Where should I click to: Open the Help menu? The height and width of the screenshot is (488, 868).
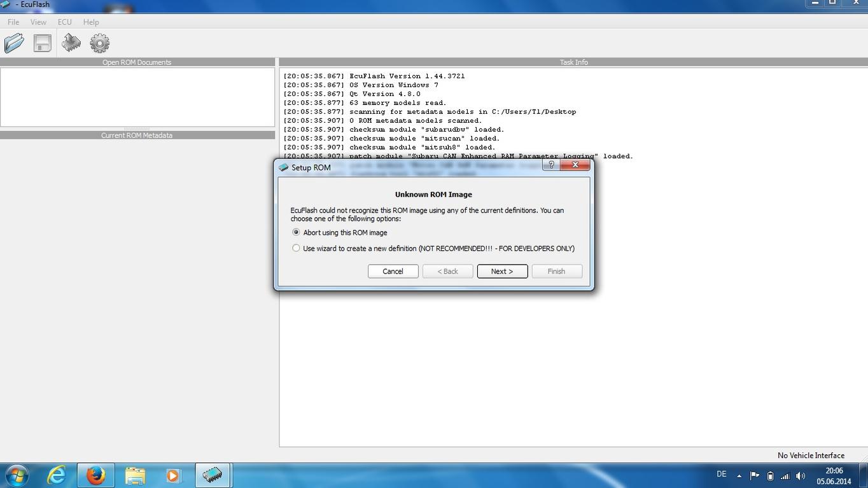(x=91, y=22)
